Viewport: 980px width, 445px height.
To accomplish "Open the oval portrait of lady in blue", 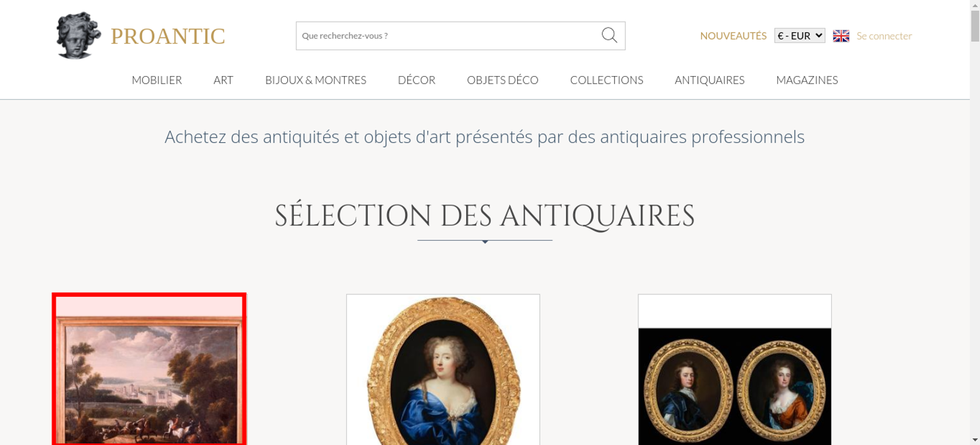I will click(443, 370).
